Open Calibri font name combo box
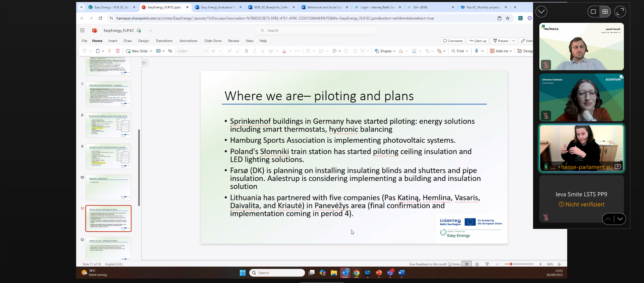The image size is (644, 283). tap(192, 51)
